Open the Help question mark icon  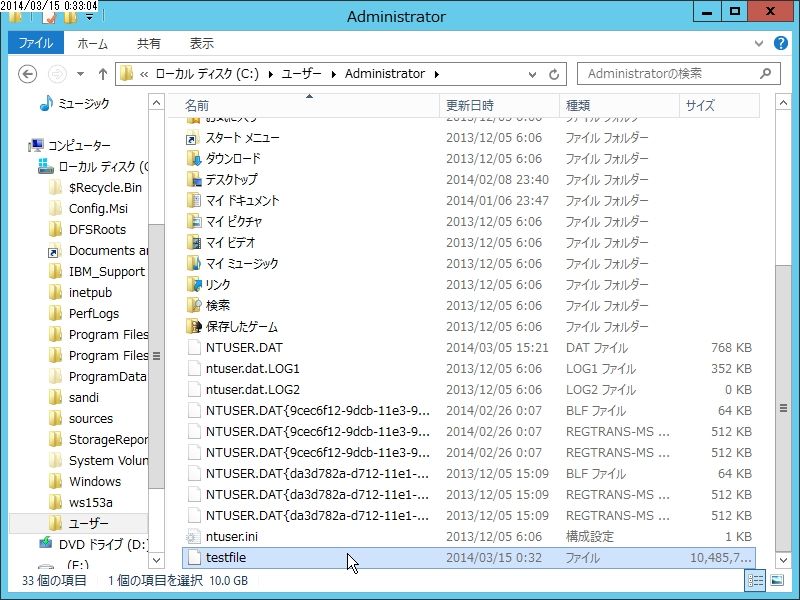[781, 43]
